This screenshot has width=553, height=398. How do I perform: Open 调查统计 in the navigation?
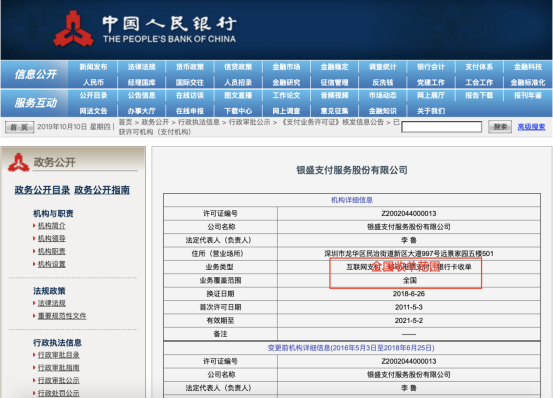click(x=383, y=67)
